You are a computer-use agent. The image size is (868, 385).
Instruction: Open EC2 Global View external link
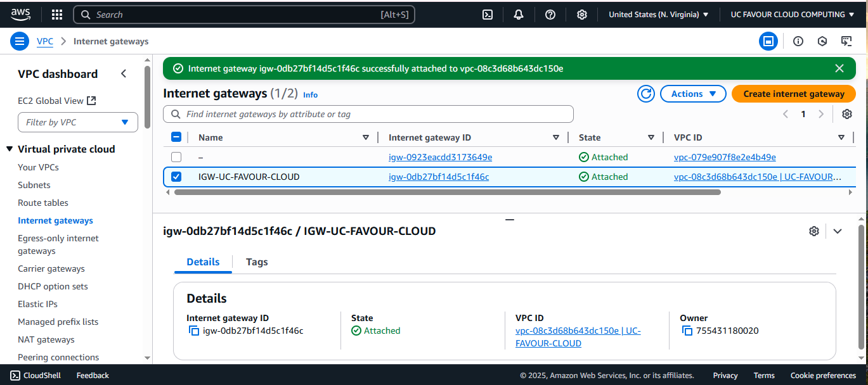57,101
